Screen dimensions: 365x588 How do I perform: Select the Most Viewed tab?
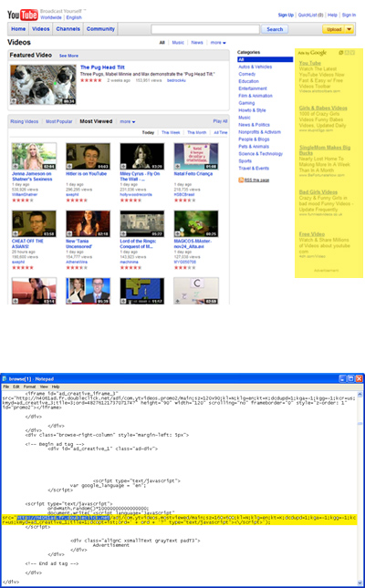pyautogui.click(x=96, y=121)
